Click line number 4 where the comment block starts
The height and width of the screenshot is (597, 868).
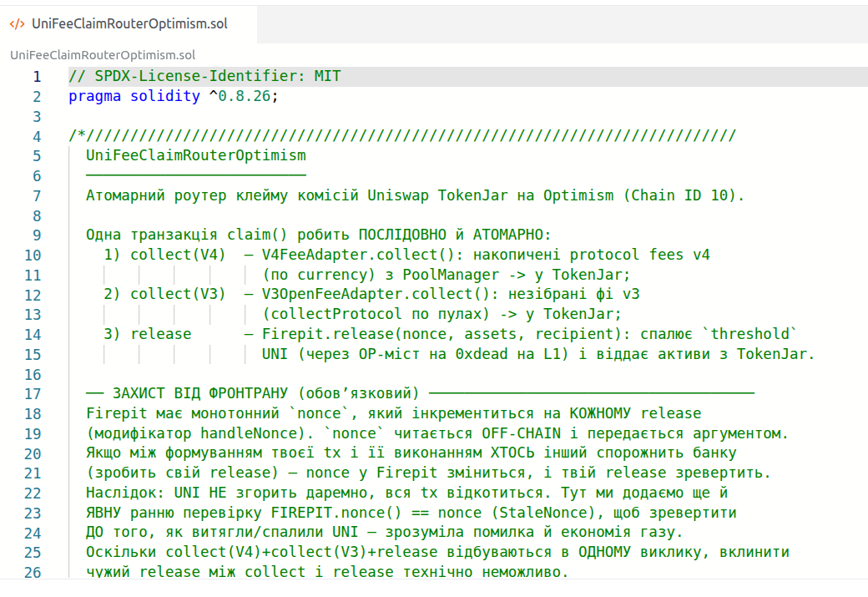pos(37,136)
